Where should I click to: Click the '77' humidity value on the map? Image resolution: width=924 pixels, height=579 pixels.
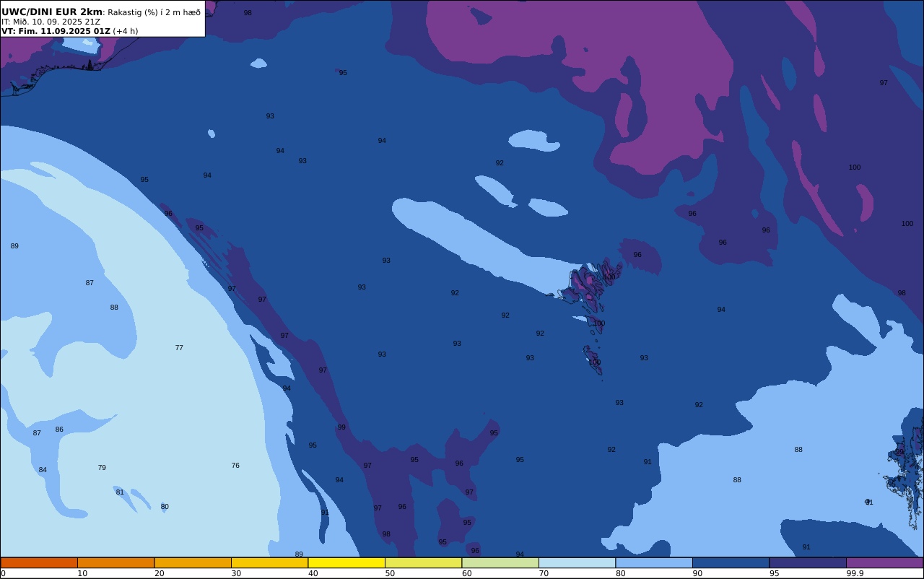pos(179,348)
